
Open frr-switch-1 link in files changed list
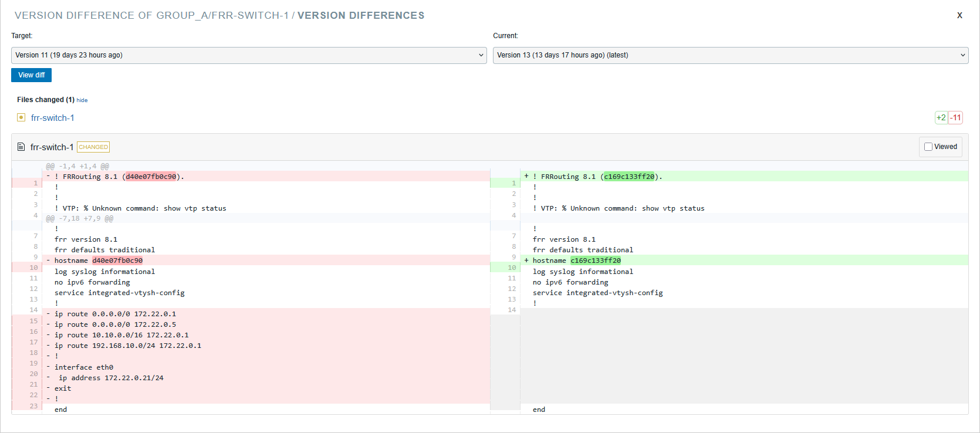(53, 118)
